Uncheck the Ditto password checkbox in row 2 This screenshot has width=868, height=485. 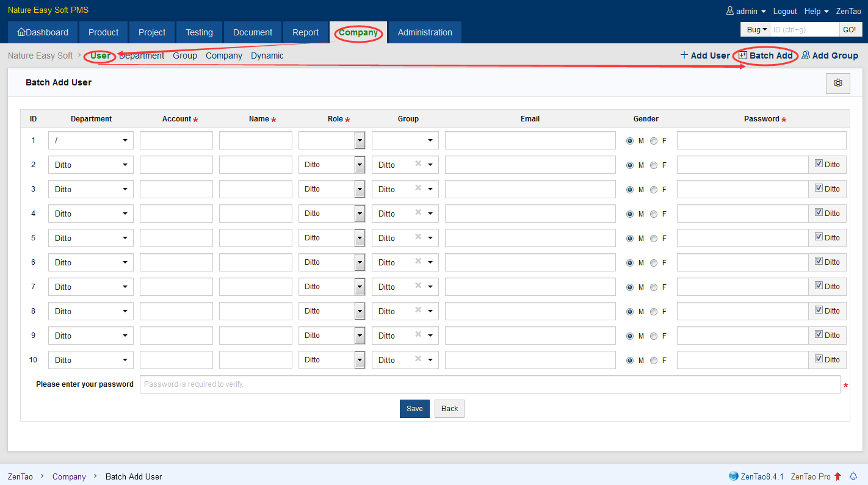(x=819, y=163)
